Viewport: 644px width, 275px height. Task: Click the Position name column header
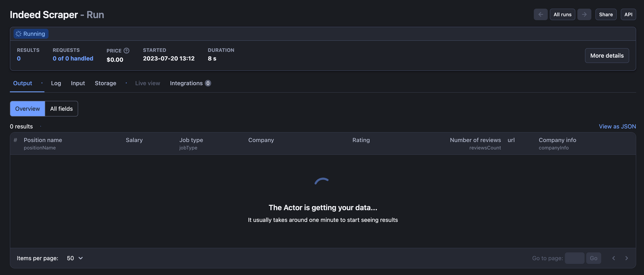pyautogui.click(x=43, y=143)
